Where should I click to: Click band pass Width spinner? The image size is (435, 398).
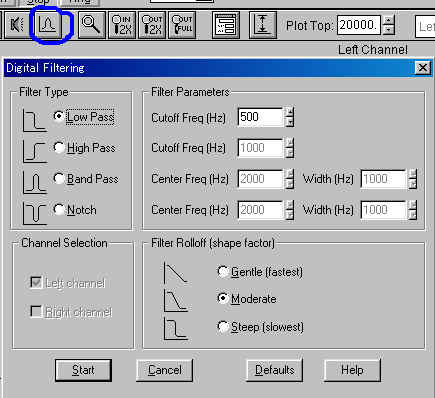[412, 179]
